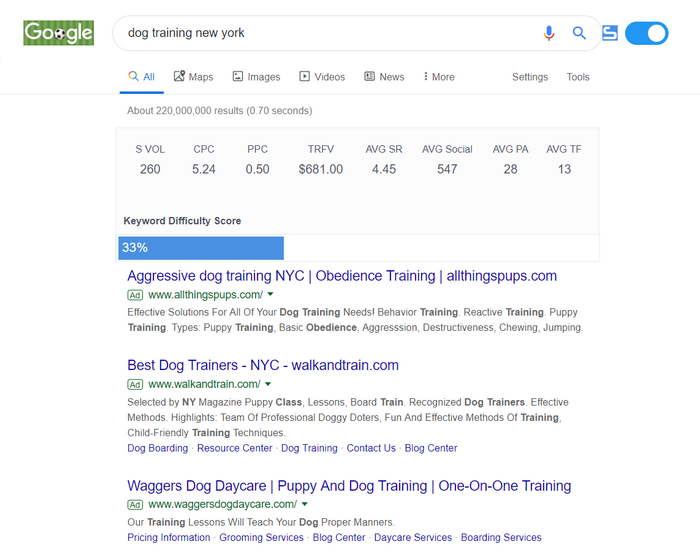Turn off the blue extension toggle switch
The width and height of the screenshot is (700, 560).
[x=646, y=33]
